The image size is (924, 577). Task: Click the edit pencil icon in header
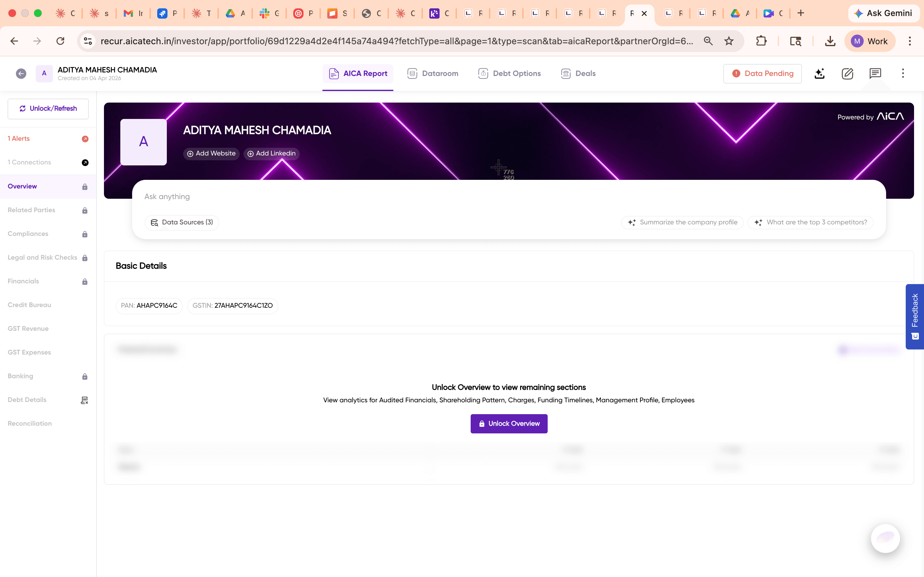[x=847, y=74]
